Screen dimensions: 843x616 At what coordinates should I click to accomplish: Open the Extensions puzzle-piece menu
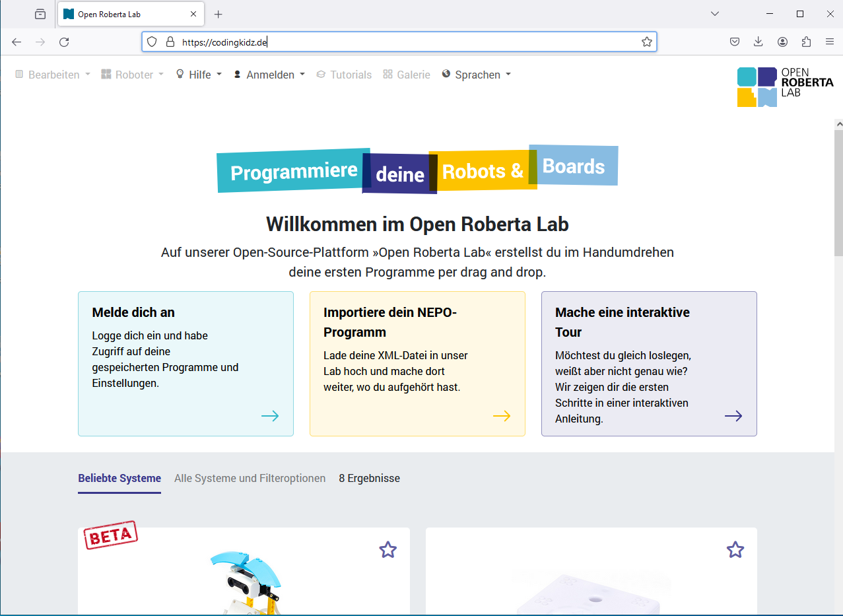tap(806, 42)
